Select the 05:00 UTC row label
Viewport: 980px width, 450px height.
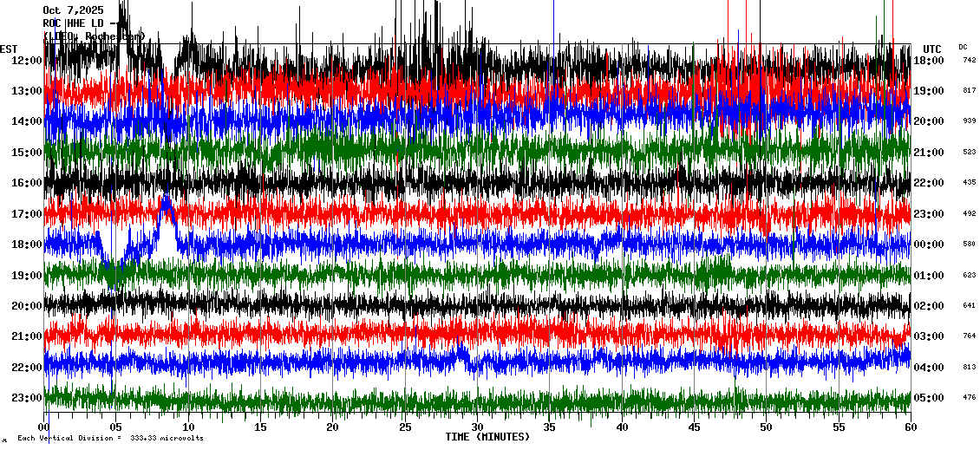pyautogui.click(x=929, y=398)
